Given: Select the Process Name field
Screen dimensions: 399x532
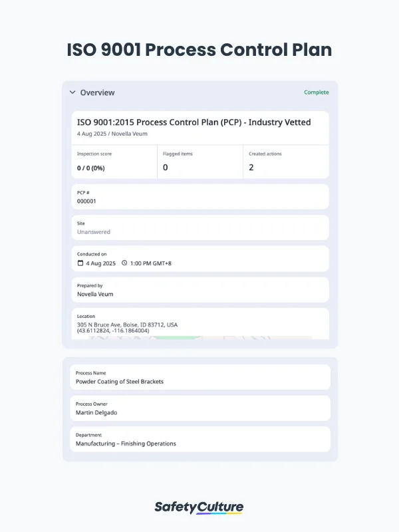Looking at the screenshot, I should (x=200, y=377).
